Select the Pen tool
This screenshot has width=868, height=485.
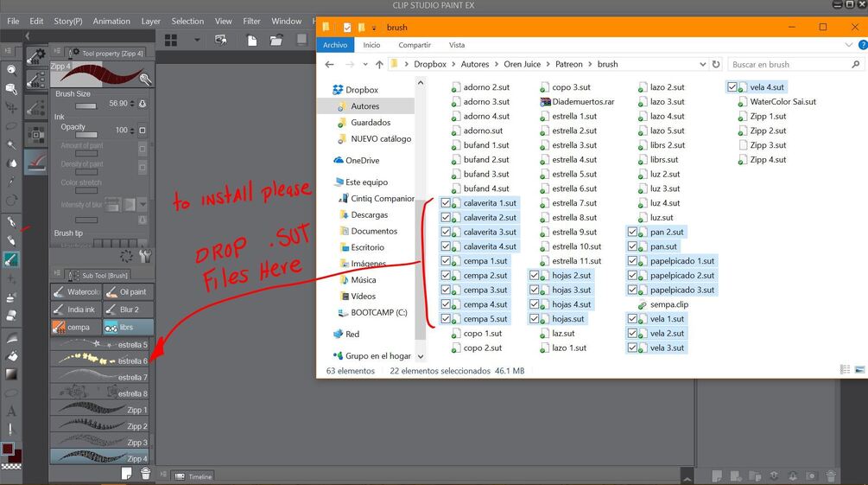click(11, 221)
